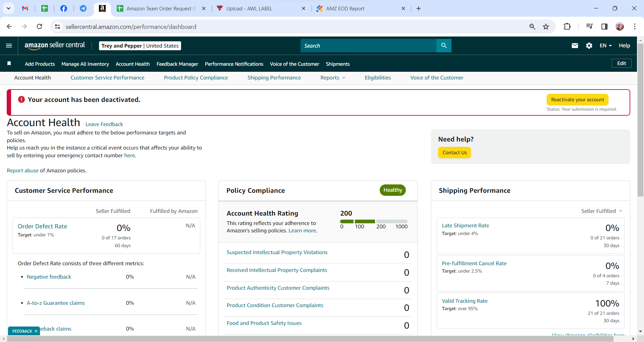Select the Account Health sub-navigation tab
The image size is (644, 342).
(33, 78)
